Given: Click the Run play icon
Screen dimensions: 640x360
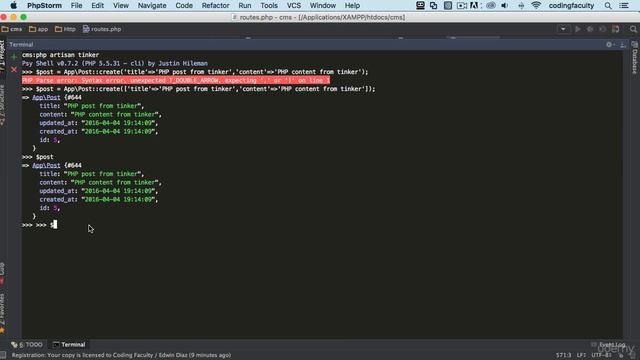Looking at the screenshot, I should [578, 29].
